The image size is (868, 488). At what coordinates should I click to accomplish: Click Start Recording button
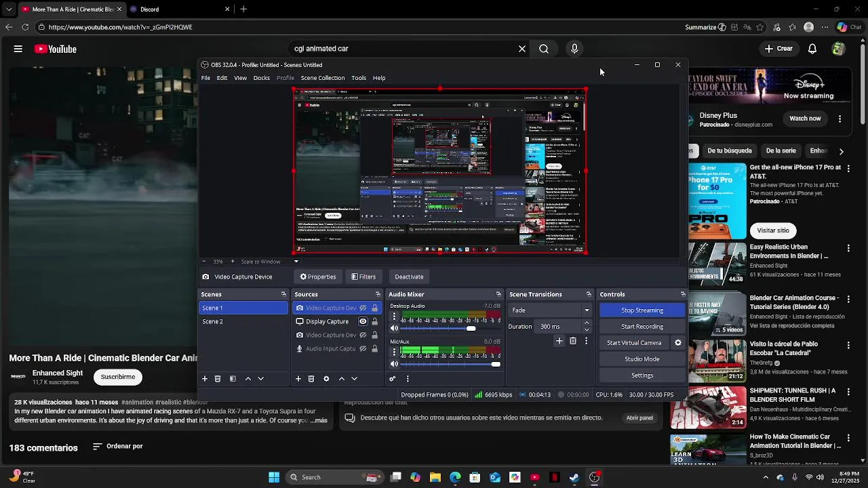[x=642, y=327]
